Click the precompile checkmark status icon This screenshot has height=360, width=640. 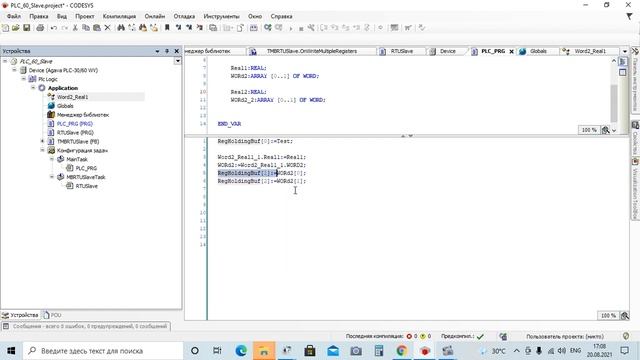480,336
